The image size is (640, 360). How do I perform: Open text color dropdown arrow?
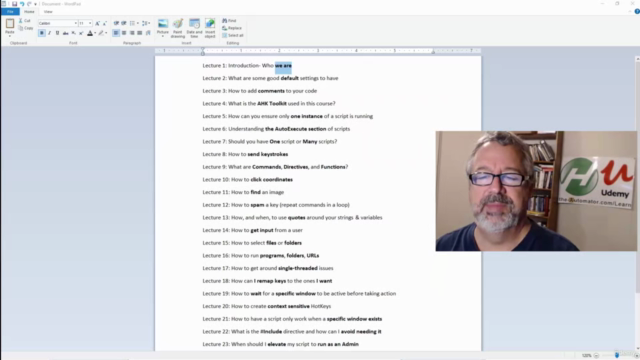click(95, 33)
